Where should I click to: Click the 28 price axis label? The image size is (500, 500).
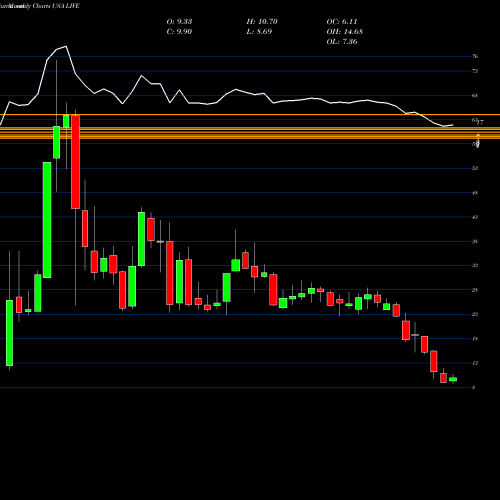(x=475, y=290)
